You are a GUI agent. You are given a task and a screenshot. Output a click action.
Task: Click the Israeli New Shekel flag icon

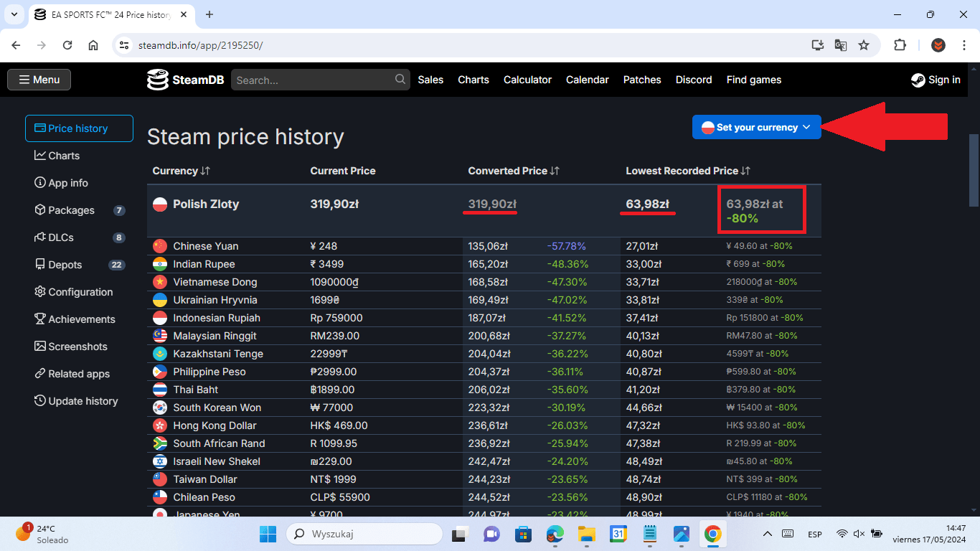click(160, 461)
